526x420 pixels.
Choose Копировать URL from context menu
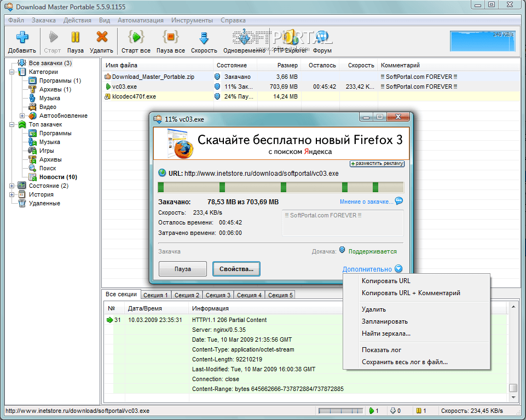coord(417,281)
